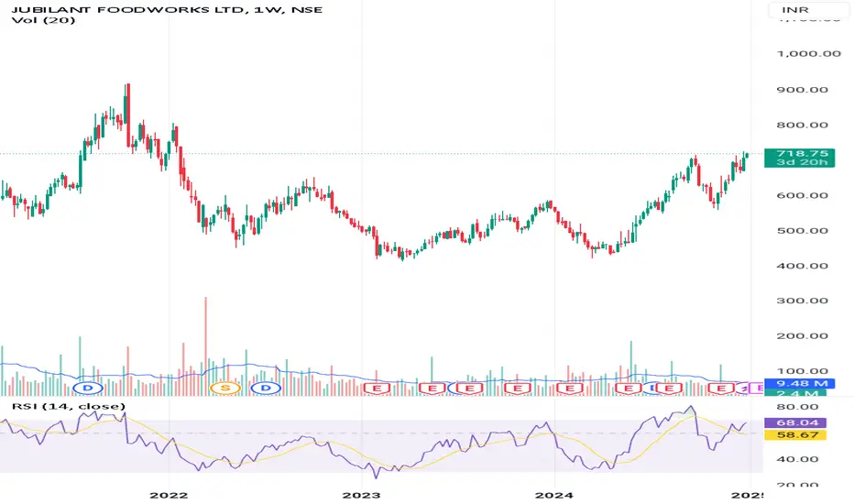
Task: Click the orange S split marker
Action: tap(224, 388)
